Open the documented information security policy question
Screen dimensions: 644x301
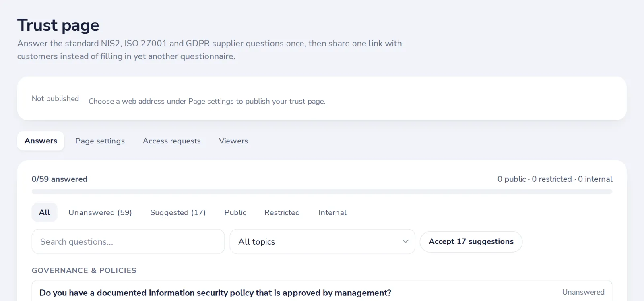(322, 291)
